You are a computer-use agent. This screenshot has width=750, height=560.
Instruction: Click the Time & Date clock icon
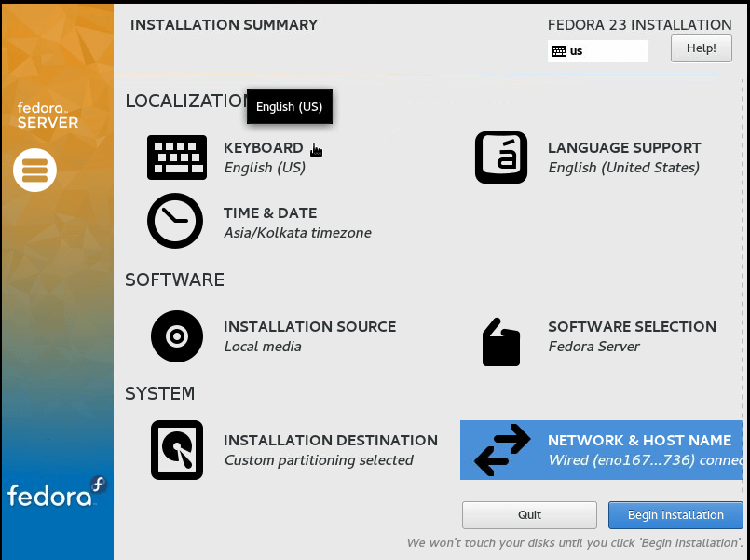tap(175, 221)
